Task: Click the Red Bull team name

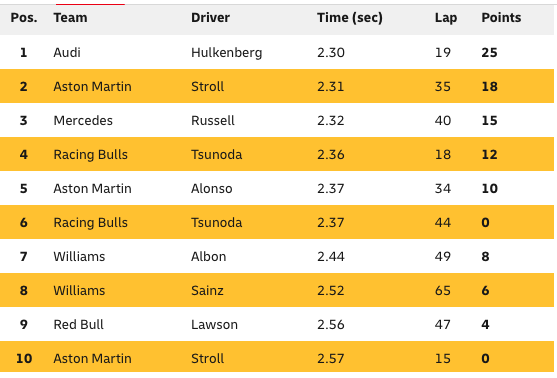Action: click(78, 324)
